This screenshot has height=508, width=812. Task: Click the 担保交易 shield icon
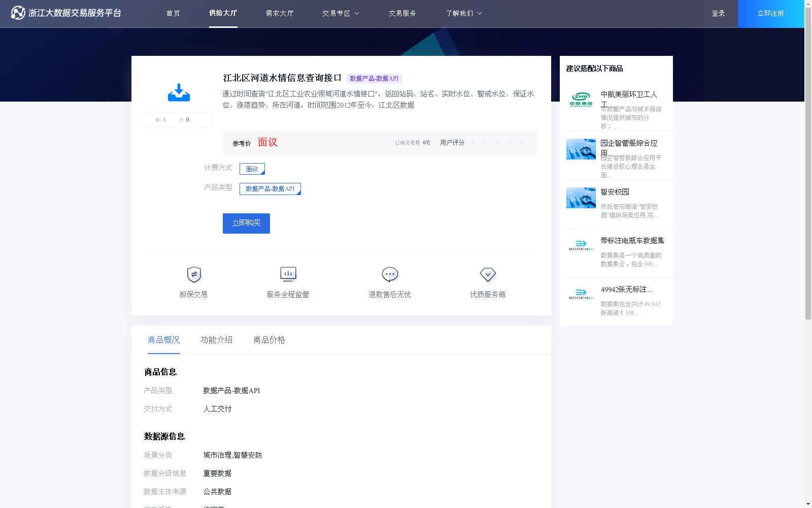(x=194, y=274)
